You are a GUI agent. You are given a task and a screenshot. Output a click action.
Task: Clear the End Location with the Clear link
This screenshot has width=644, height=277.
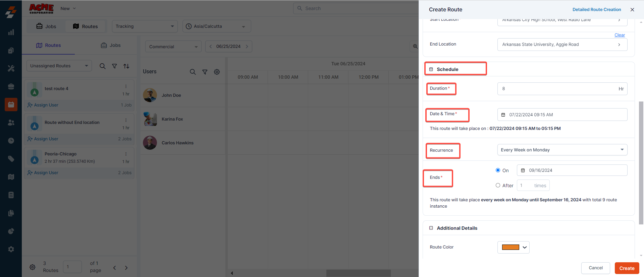(620, 35)
